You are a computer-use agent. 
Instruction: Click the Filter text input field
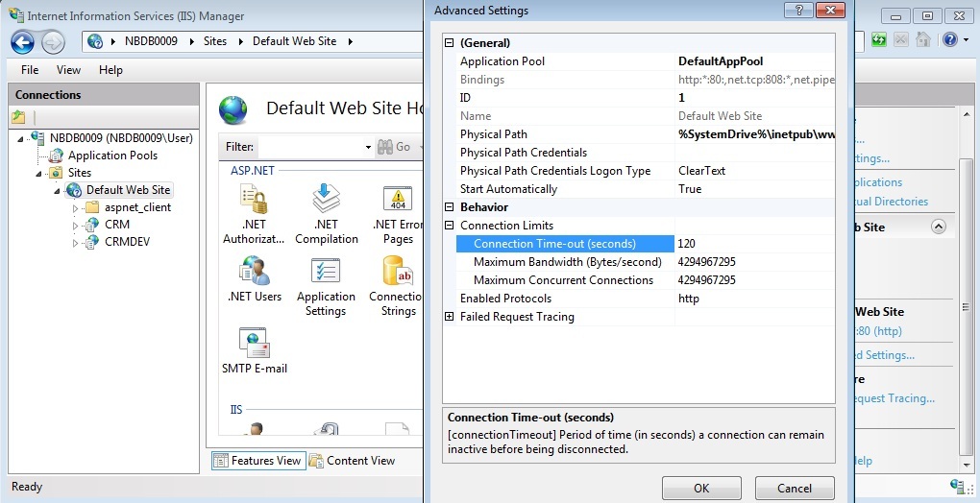[x=309, y=147]
